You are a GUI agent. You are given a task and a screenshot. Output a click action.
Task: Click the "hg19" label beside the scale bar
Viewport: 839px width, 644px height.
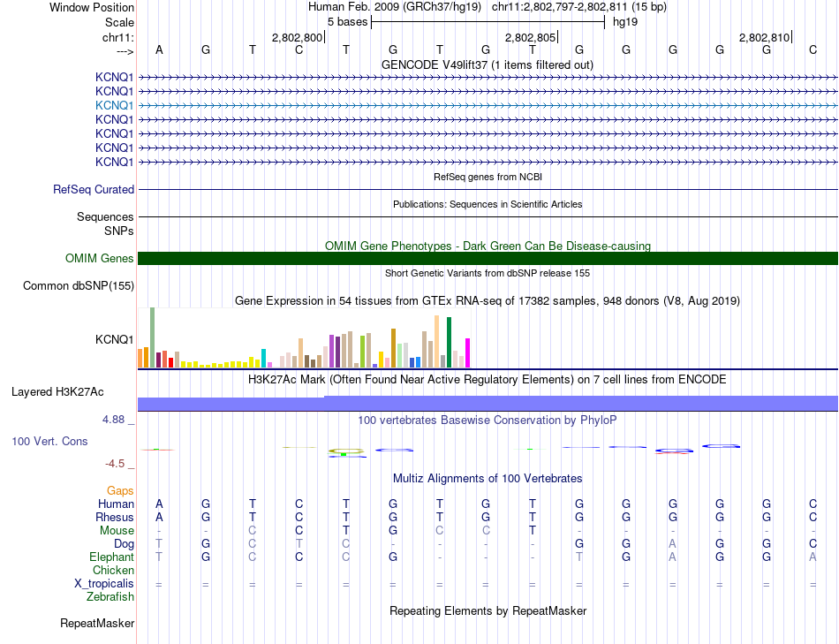click(625, 22)
